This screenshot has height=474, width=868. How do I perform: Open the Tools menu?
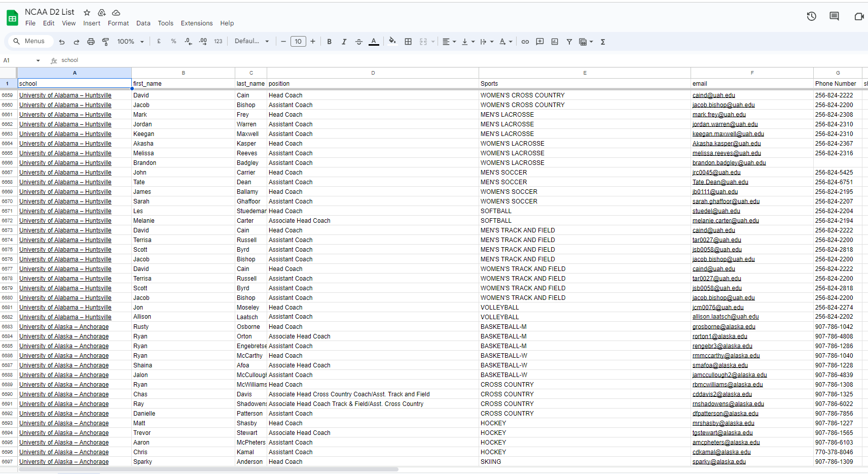(166, 23)
